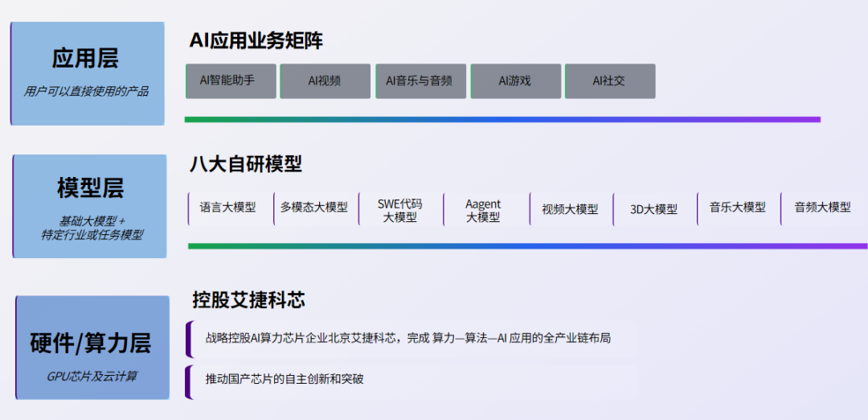Select the 多模态大模型 item
This screenshot has width=868, height=420.
(x=314, y=209)
